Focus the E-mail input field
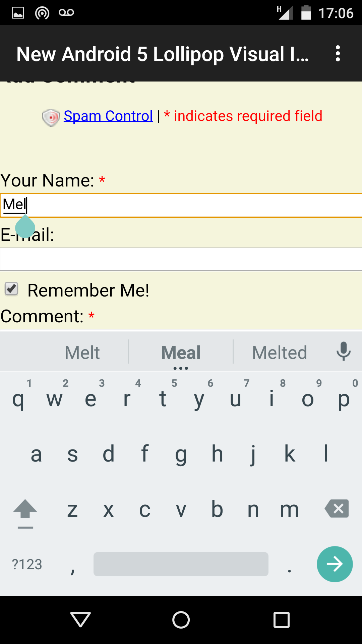 (x=181, y=259)
